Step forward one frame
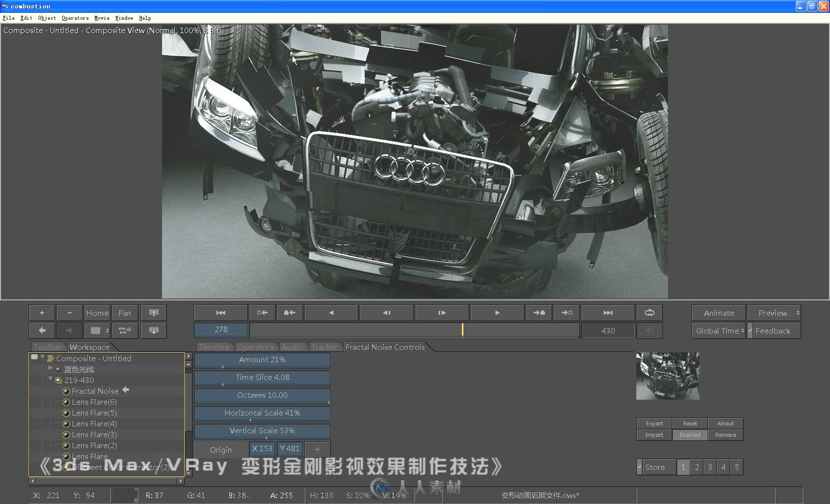 [x=442, y=313]
